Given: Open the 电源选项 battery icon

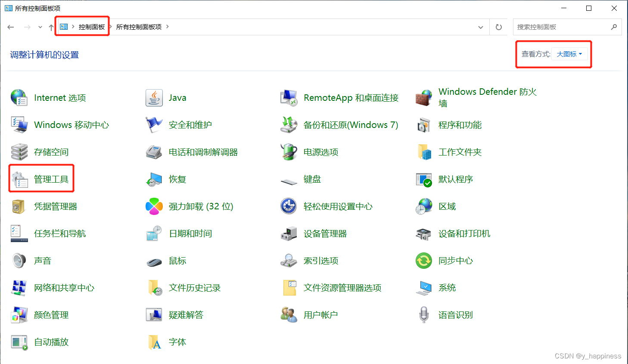Looking at the screenshot, I should pyautogui.click(x=289, y=152).
